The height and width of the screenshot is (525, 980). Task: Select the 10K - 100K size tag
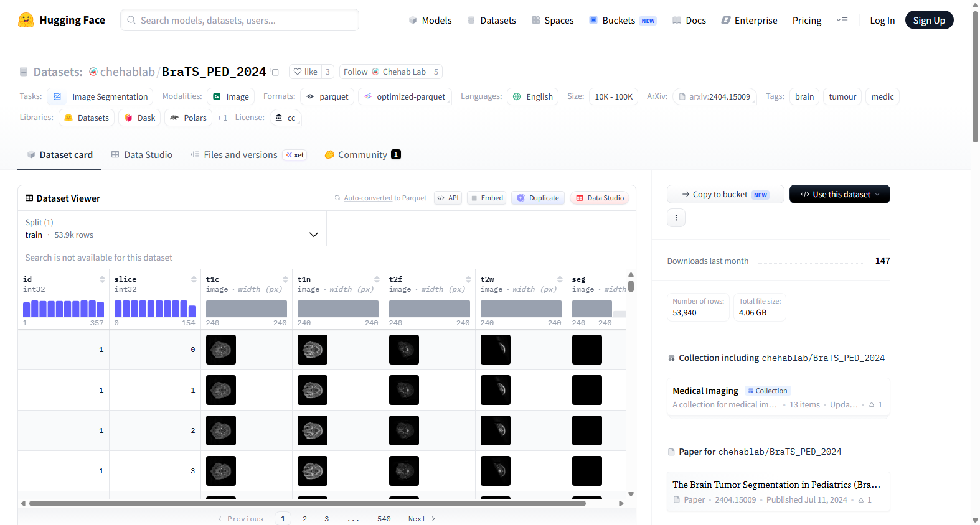click(x=613, y=96)
